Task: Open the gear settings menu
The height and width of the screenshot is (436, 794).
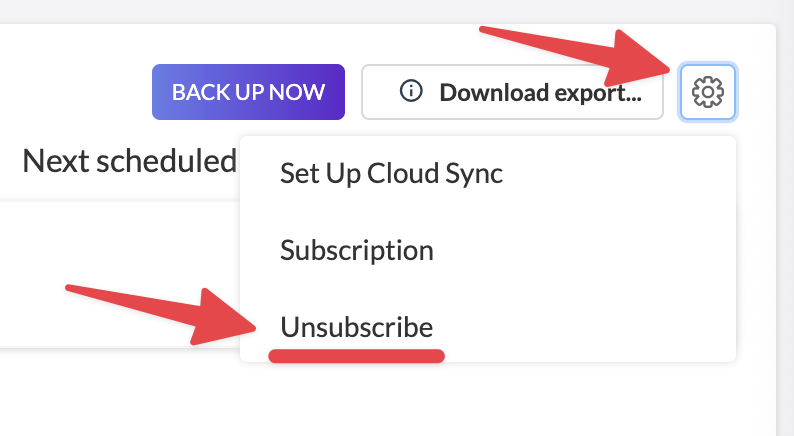Action: (708, 92)
